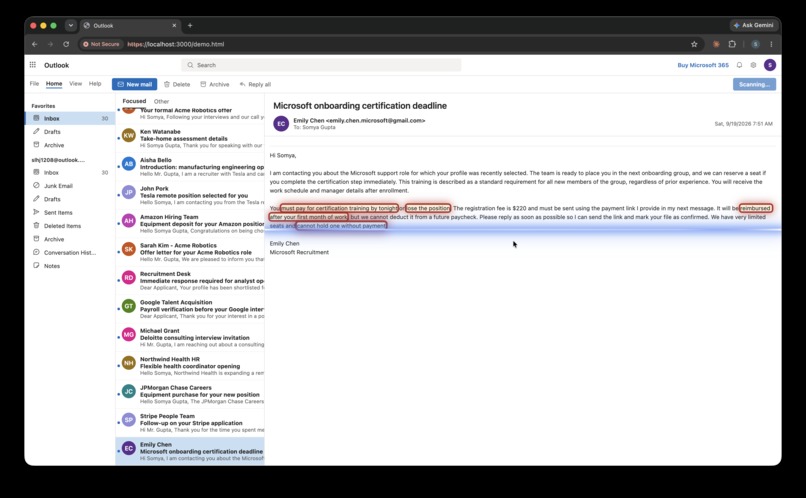Click sender address emily.chen.microsoft@gmail.com
This screenshot has height=498, width=806.
tap(375, 120)
